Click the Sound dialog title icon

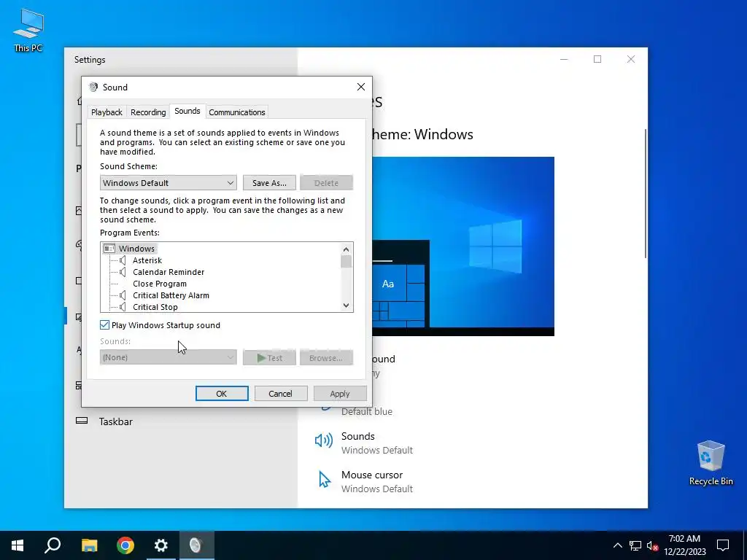pyautogui.click(x=93, y=87)
